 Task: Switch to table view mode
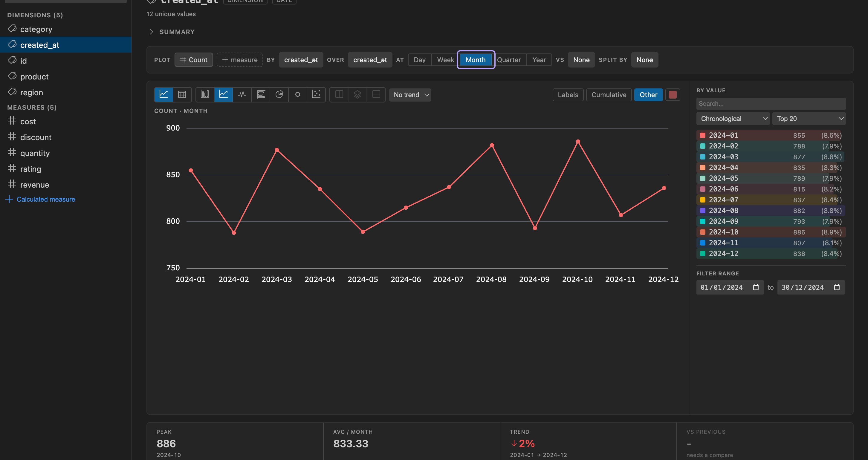(x=182, y=95)
